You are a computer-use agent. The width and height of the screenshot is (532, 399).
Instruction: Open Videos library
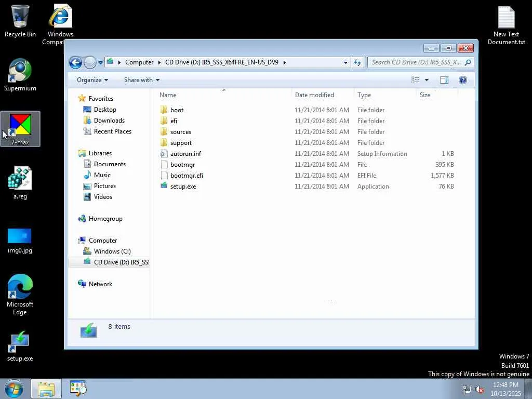click(x=103, y=197)
